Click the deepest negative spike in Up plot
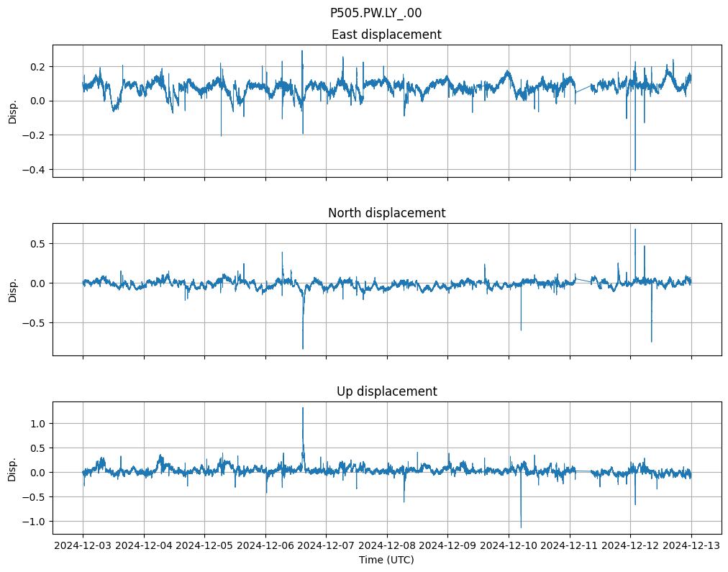 pyautogui.click(x=521, y=526)
